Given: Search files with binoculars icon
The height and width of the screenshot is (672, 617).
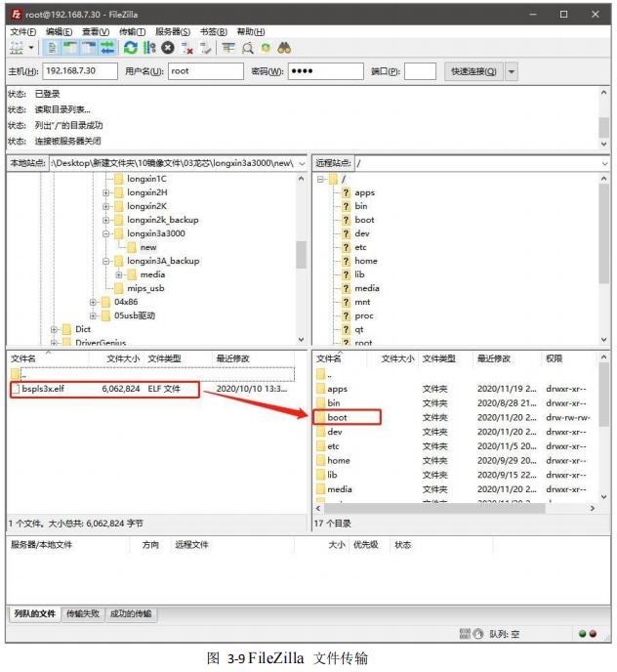Looking at the screenshot, I should click(284, 48).
